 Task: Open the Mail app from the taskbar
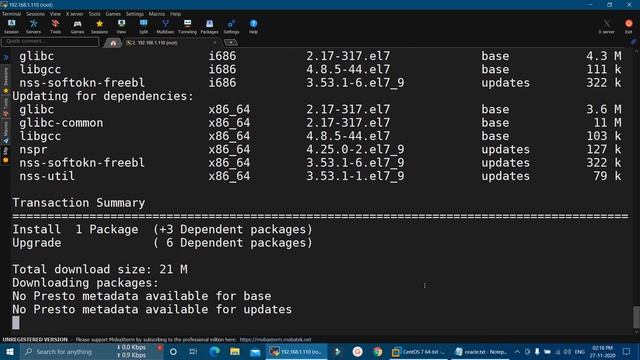(255, 351)
